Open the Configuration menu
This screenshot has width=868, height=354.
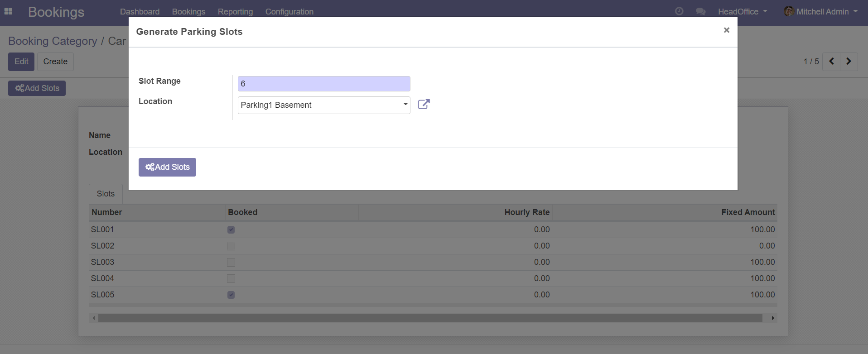tap(289, 11)
